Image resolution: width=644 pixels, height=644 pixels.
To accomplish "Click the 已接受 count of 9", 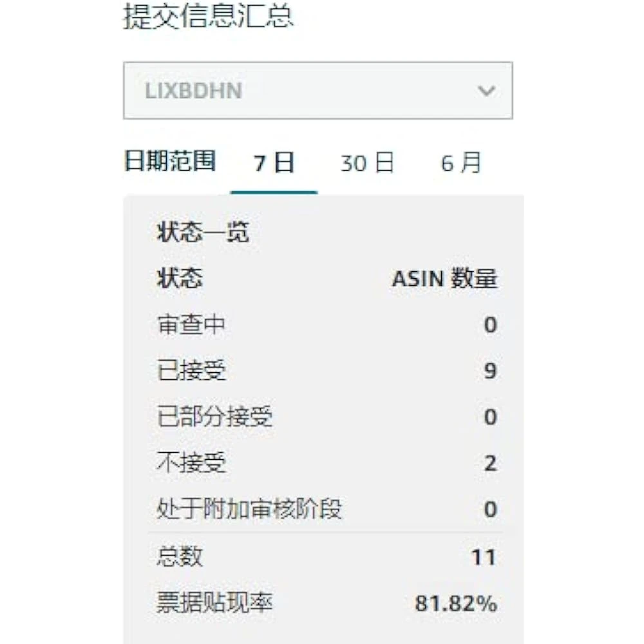I will 490,372.
